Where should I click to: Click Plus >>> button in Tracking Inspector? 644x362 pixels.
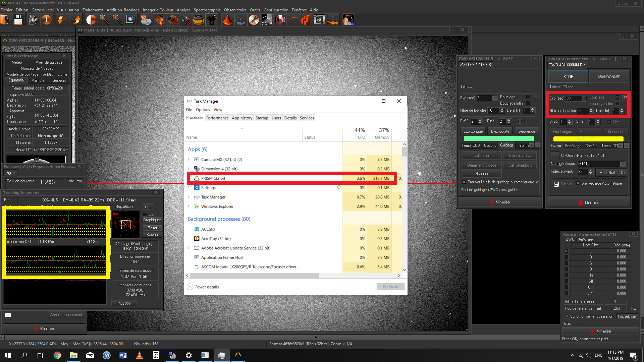coord(124,303)
